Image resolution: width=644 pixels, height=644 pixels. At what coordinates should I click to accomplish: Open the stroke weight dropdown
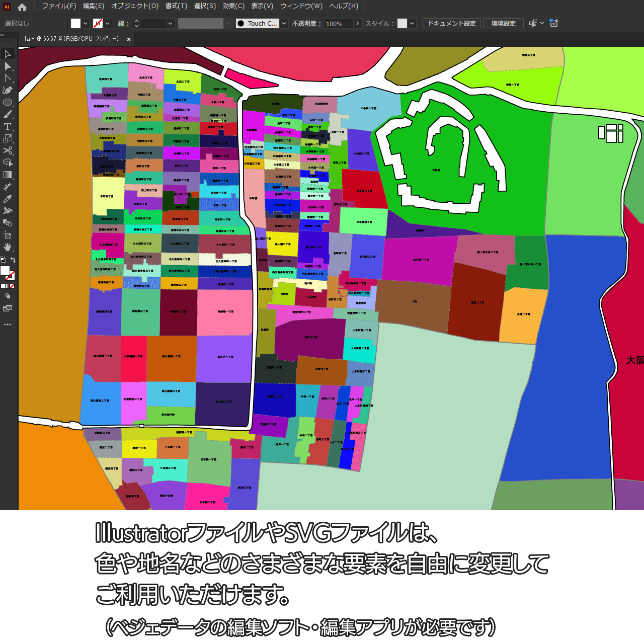click(x=170, y=24)
